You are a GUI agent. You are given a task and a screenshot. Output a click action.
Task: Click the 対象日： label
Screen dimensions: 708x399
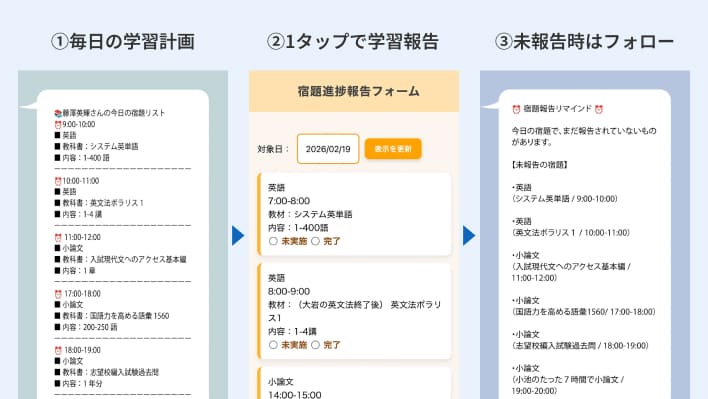click(273, 149)
